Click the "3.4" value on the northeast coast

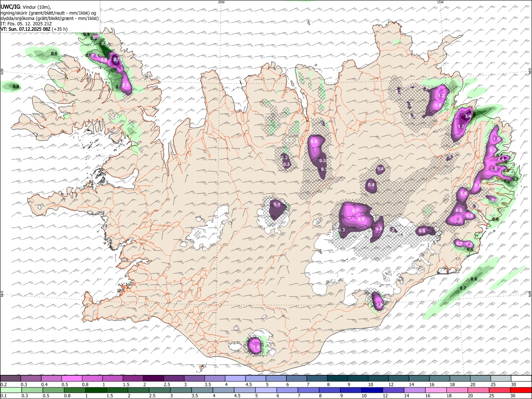click(x=468, y=116)
